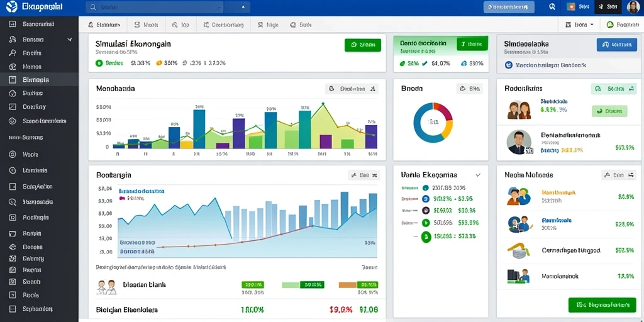644x322 pixels.
Task: Open the Boonangia chart options control
Action: (x=364, y=175)
